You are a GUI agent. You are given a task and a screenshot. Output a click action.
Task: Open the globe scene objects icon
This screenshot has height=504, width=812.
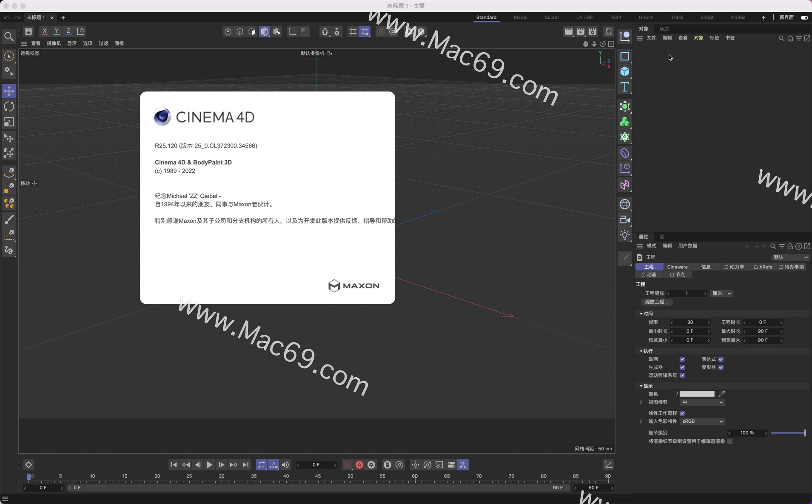[x=624, y=204]
